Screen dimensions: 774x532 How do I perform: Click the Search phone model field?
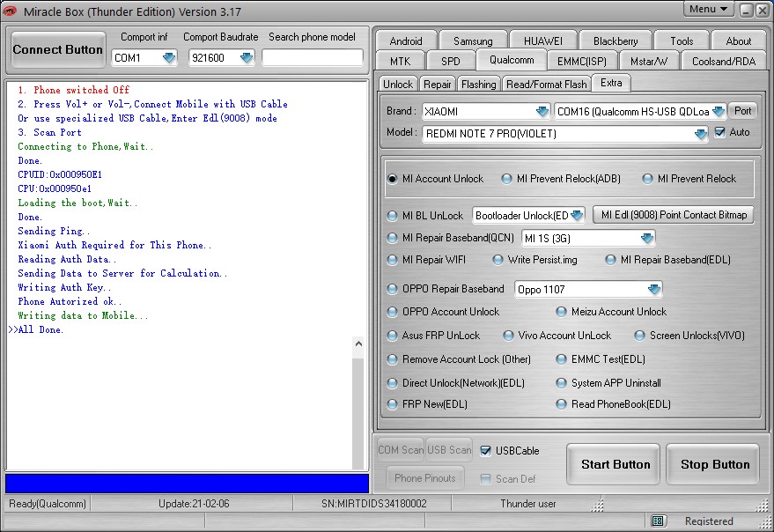tap(312, 58)
